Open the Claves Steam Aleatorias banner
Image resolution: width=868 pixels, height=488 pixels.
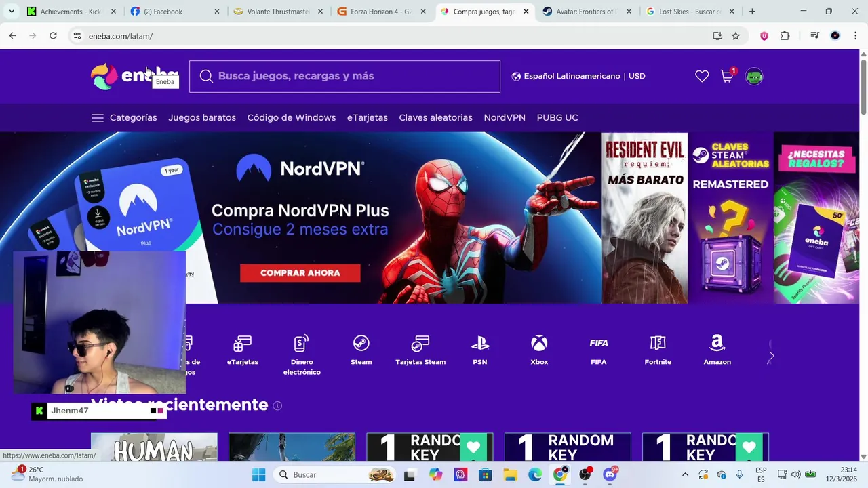point(730,218)
